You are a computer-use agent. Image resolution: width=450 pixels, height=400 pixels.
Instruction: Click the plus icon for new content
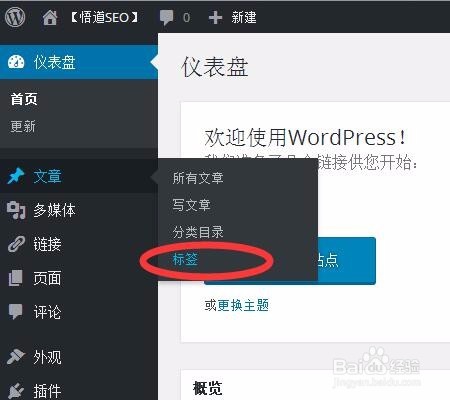215,17
